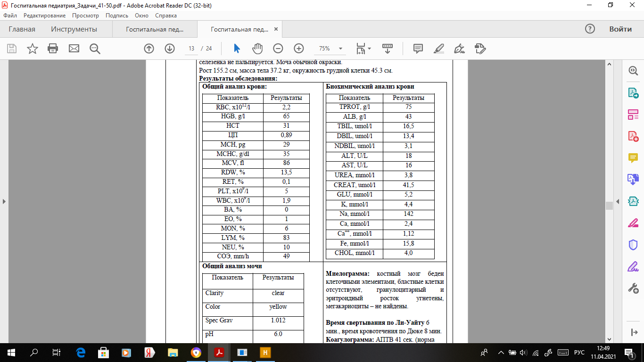Open Windows notification center icon

coord(629,352)
